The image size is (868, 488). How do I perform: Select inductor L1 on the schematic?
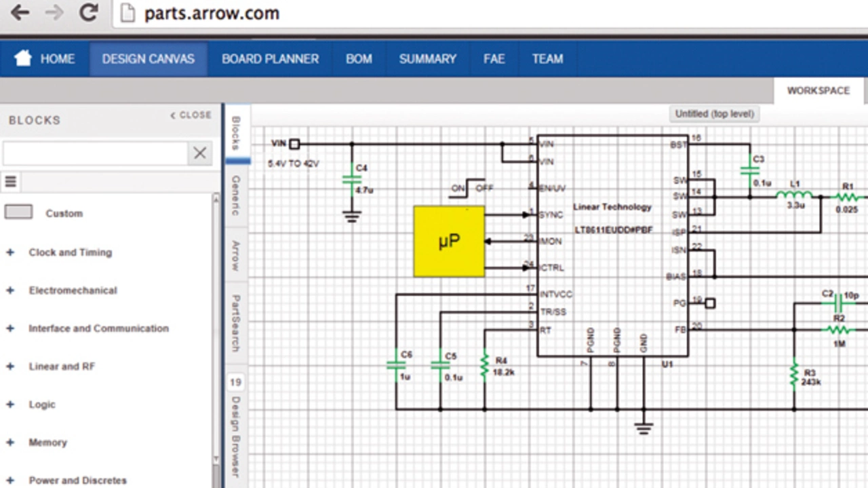pyautogui.click(x=795, y=196)
